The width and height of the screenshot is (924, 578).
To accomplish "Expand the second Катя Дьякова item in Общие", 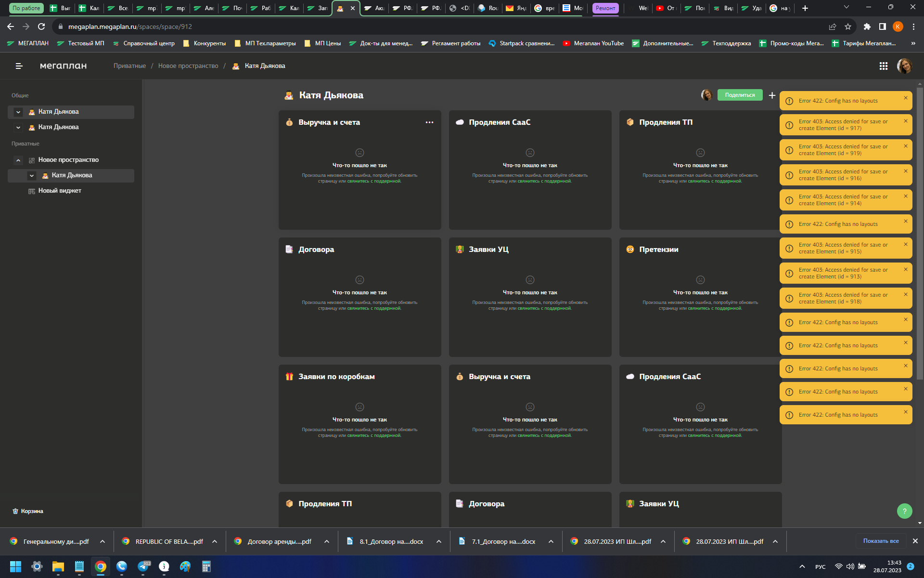I will click(x=18, y=127).
